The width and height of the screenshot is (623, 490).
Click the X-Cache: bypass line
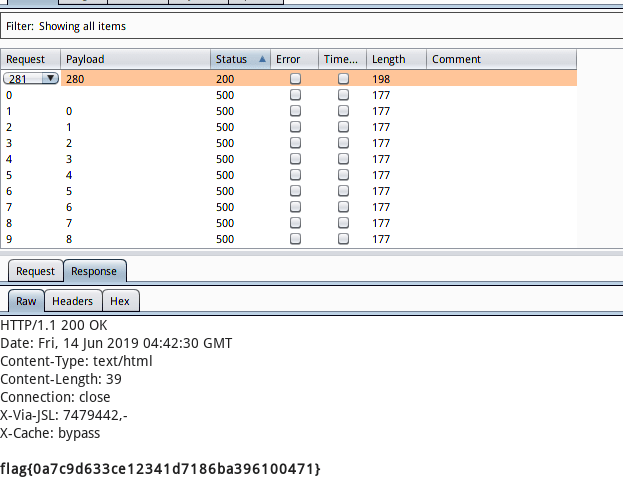coord(50,433)
